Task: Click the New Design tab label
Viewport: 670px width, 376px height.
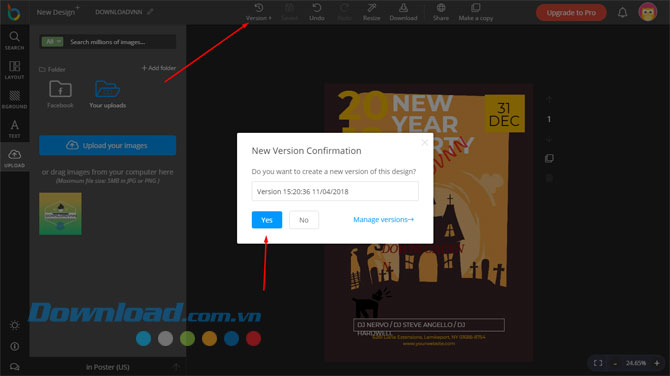Action: click(56, 12)
